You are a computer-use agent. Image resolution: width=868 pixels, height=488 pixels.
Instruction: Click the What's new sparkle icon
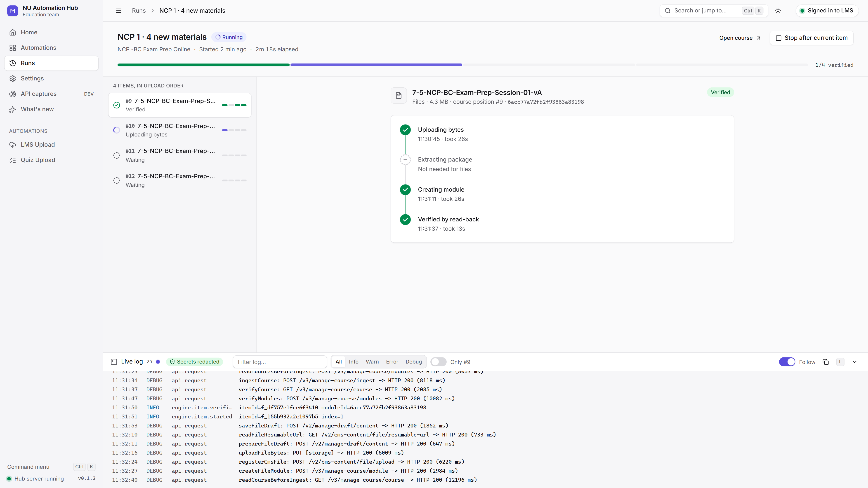pos(12,109)
